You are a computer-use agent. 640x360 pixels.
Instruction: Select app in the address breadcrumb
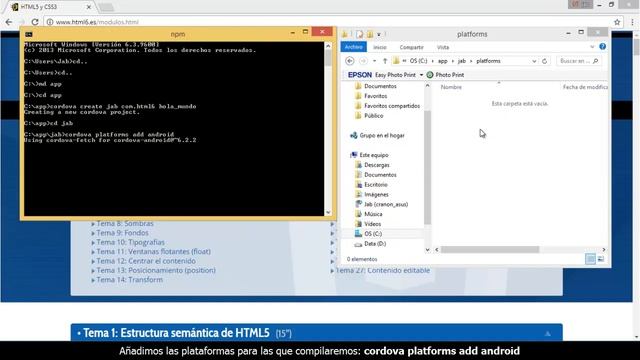(x=442, y=61)
